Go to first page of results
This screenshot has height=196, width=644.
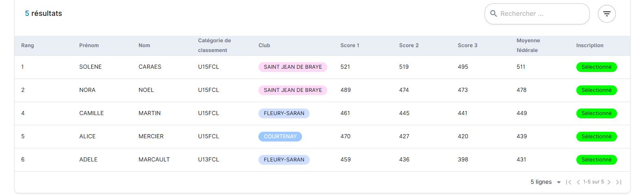(569, 182)
